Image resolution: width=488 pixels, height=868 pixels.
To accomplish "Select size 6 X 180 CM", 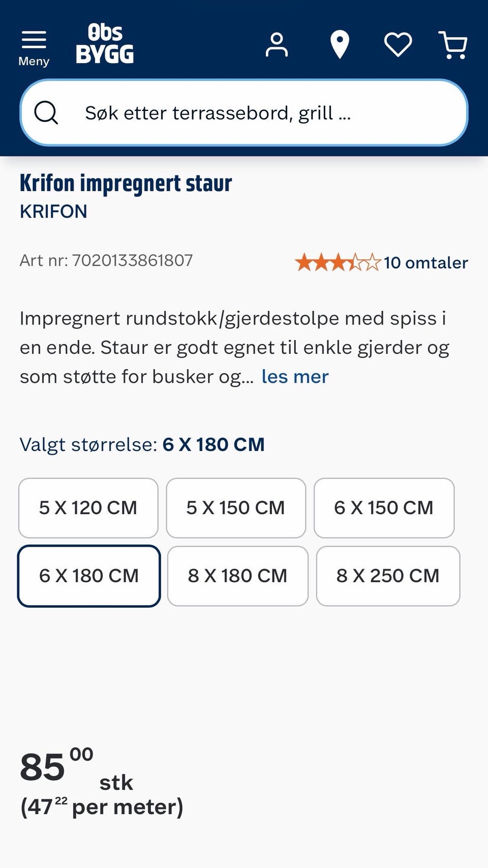I will [89, 576].
